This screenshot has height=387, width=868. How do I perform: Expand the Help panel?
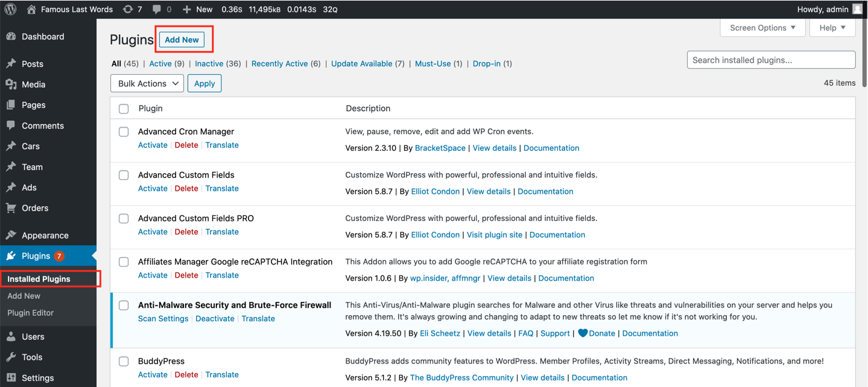(x=832, y=28)
